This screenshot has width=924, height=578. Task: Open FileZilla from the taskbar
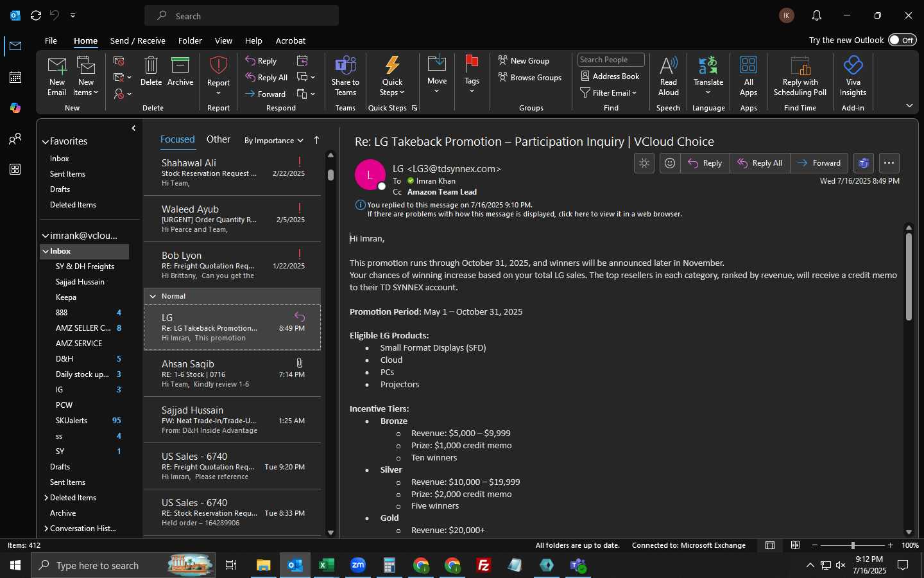click(484, 565)
